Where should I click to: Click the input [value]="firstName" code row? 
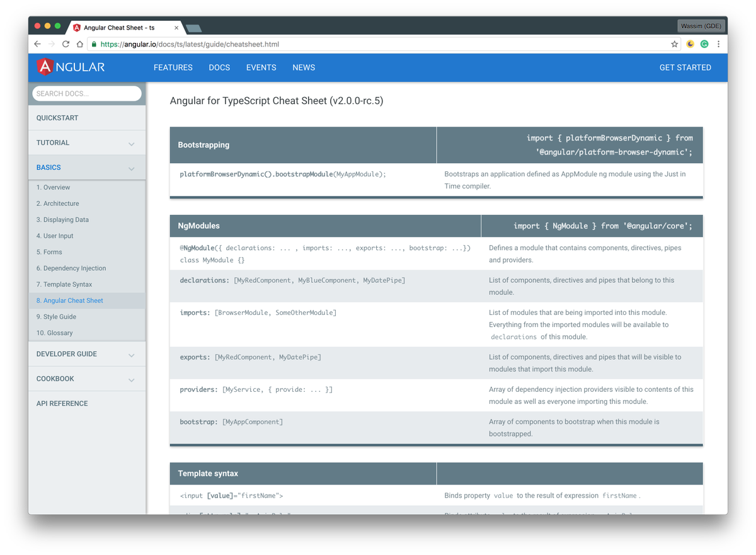pos(436,496)
